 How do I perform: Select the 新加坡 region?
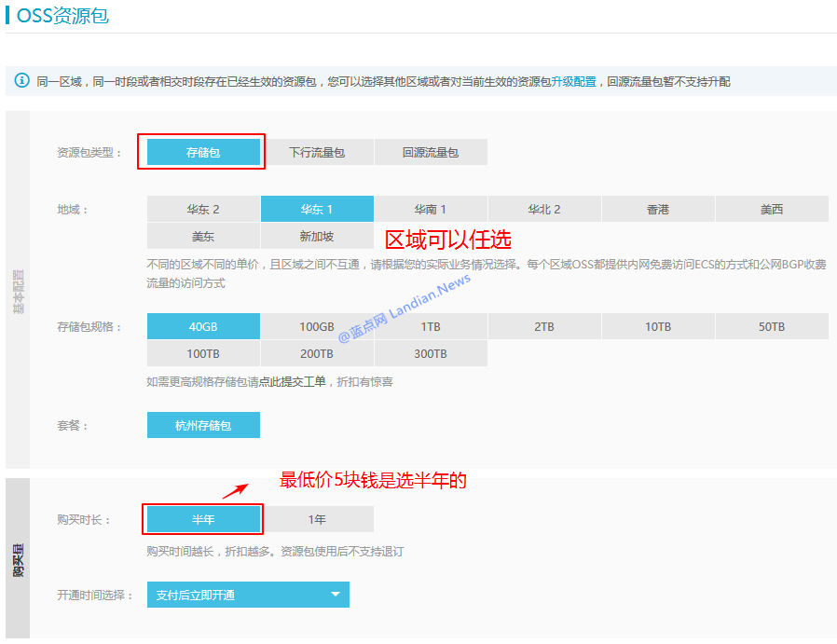(318, 236)
